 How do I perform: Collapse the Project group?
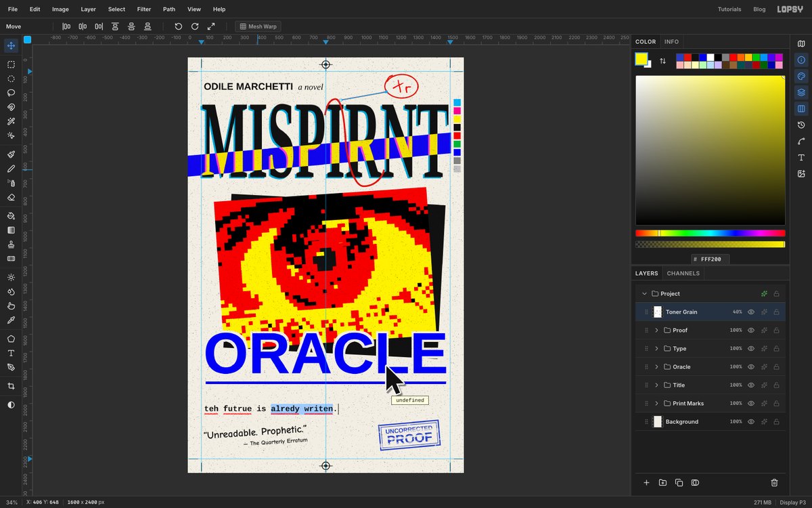(644, 294)
